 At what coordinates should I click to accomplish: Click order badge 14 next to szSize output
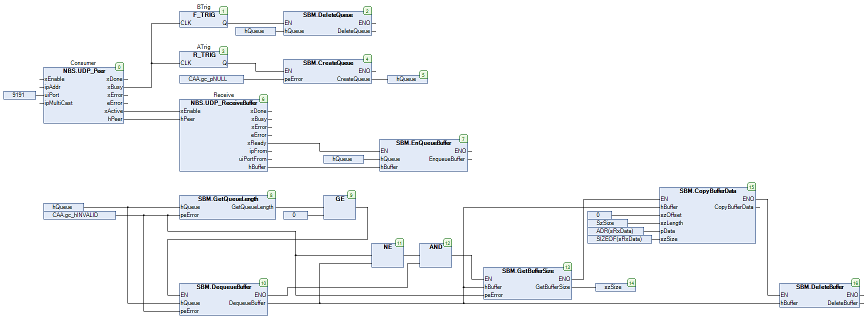coord(631,283)
